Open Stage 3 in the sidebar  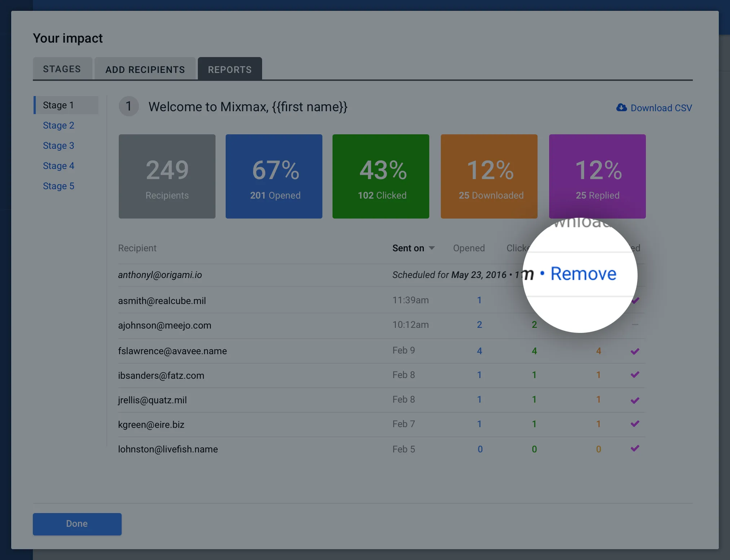point(58,146)
